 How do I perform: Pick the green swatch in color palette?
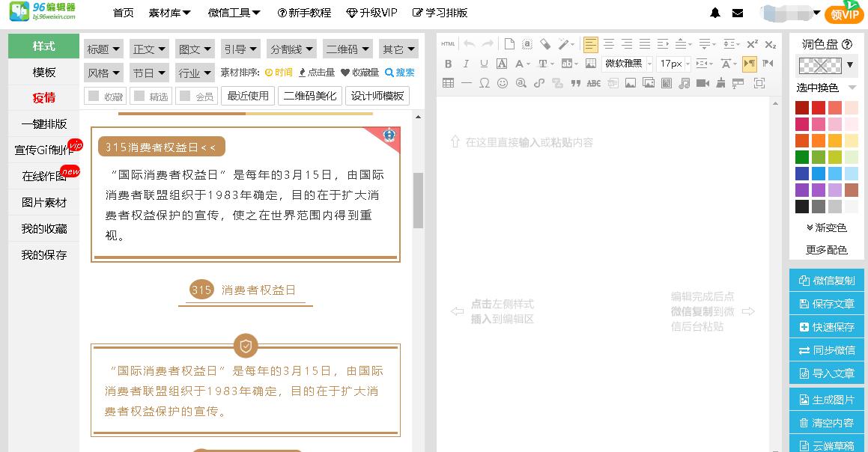[802, 157]
